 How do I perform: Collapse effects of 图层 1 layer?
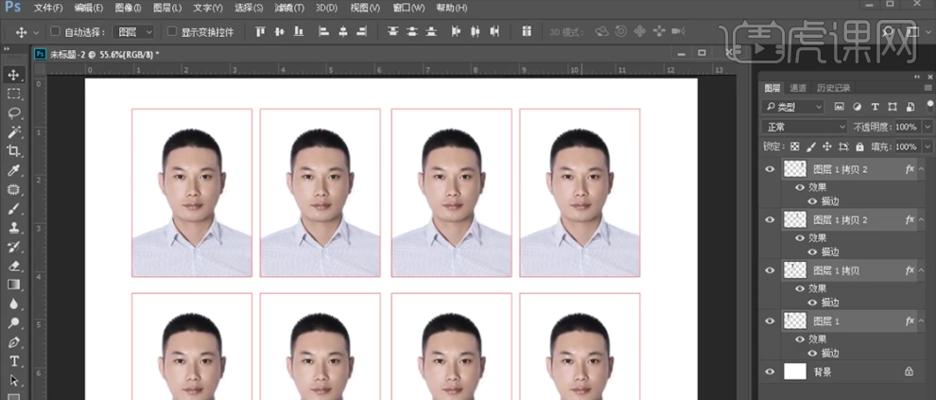point(920,321)
